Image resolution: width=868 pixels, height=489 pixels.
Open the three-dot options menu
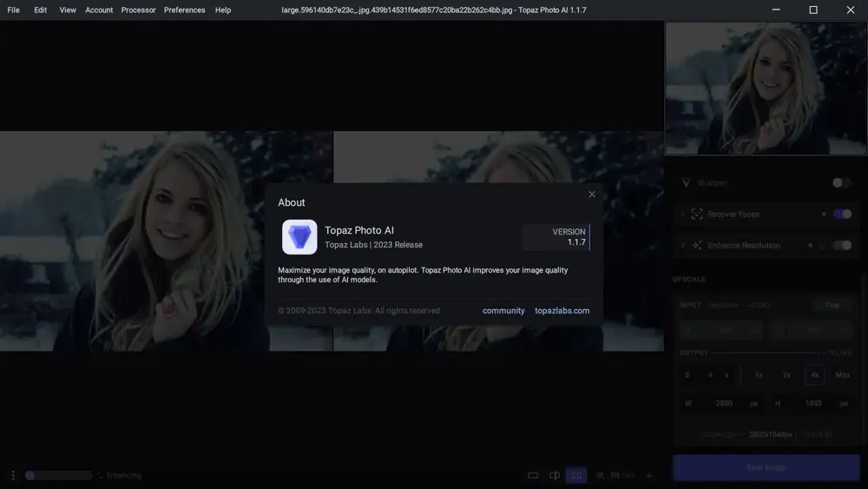pos(13,475)
